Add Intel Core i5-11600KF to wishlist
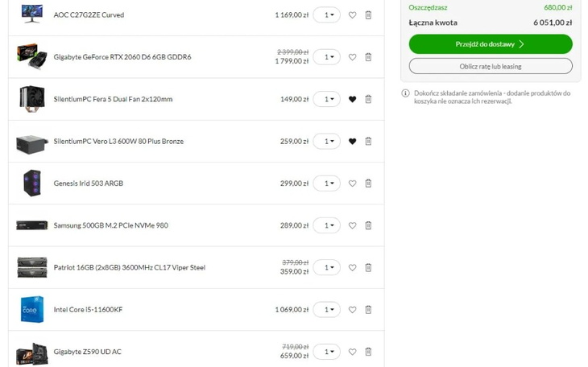The height and width of the screenshot is (367, 588). [352, 310]
